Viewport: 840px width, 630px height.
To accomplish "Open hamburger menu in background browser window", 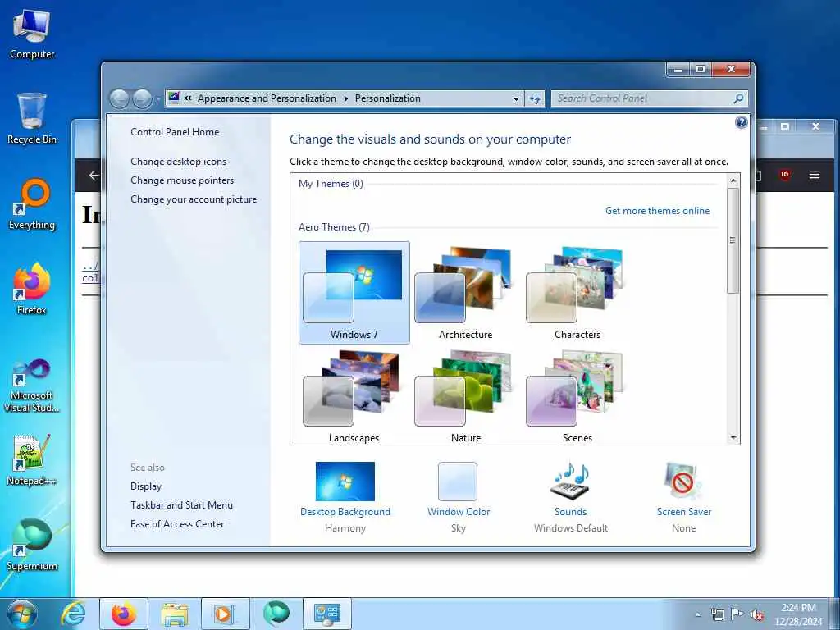I will point(815,175).
